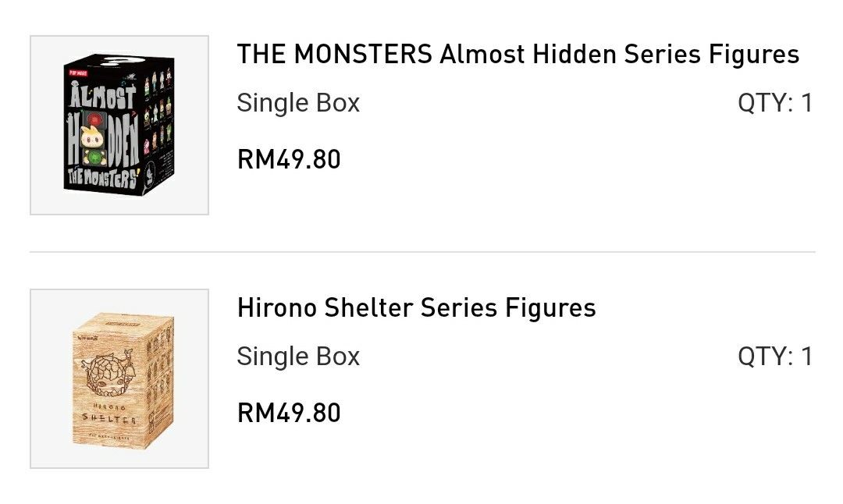
Task: Open THE MONSTERS Almost Hidden box thumbnail
Action: [x=119, y=125]
